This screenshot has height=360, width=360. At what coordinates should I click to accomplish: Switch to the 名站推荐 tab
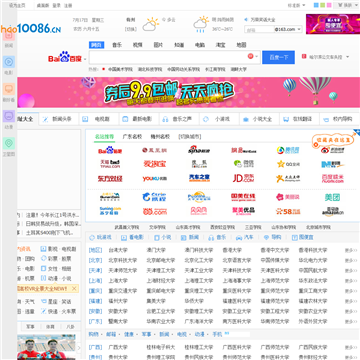pyautogui.click(x=104, y=137)
